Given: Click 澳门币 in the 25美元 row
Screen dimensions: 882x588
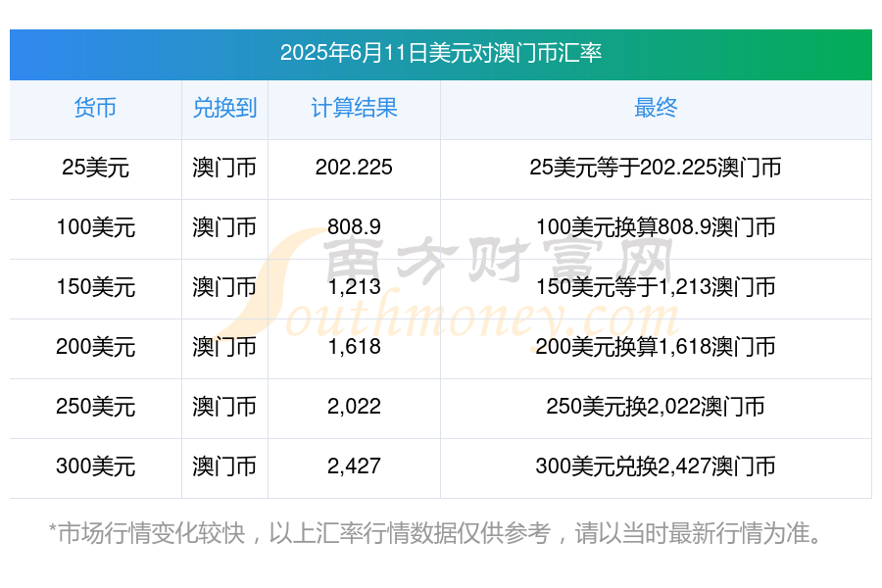Looking at the screenshot, I should [x=224, y=168].
